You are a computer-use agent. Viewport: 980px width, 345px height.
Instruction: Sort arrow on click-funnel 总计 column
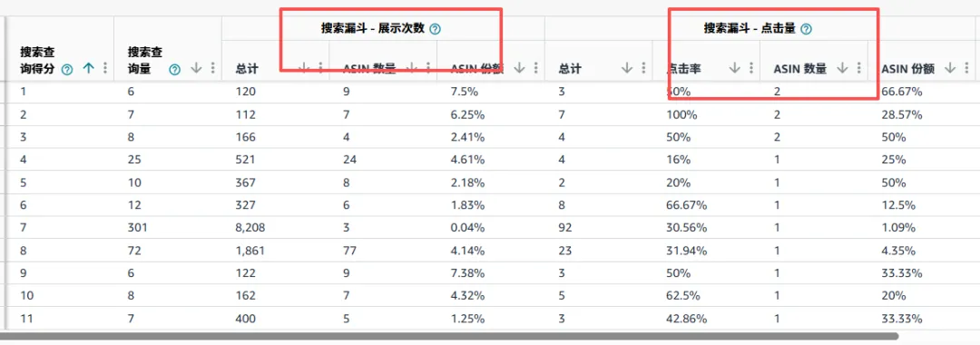coord(627,69)
